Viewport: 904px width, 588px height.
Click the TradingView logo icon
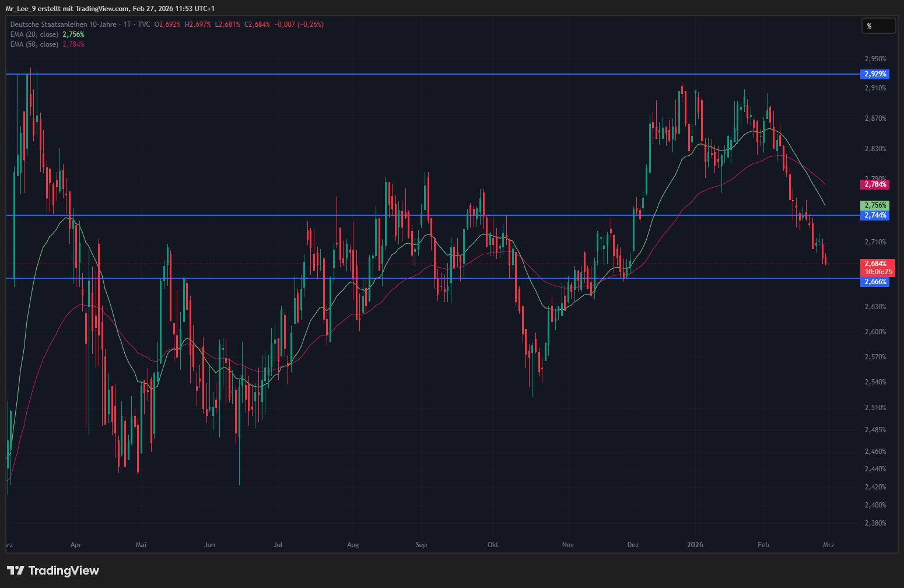pos(15,570)
